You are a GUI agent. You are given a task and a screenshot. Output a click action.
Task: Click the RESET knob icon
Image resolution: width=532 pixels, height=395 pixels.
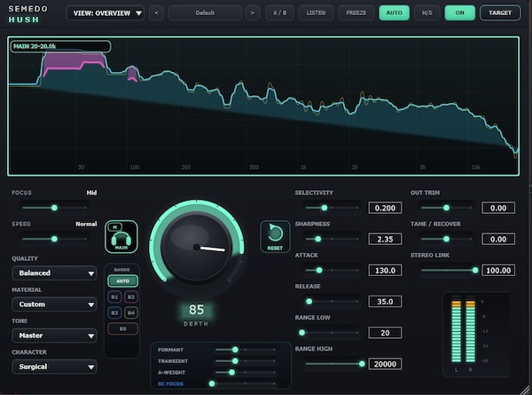click(275, 236)
